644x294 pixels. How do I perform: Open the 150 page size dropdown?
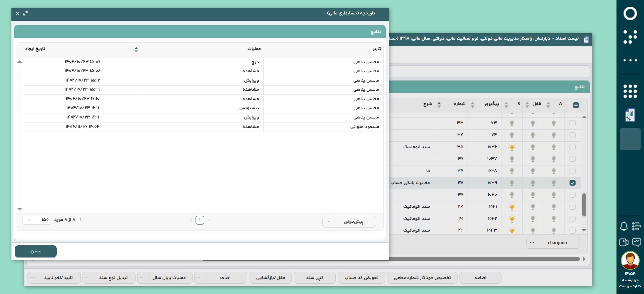37,220
